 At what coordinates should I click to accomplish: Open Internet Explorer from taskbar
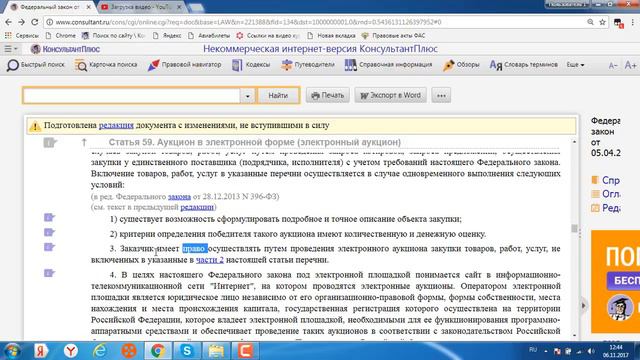[x=99, y=351]
